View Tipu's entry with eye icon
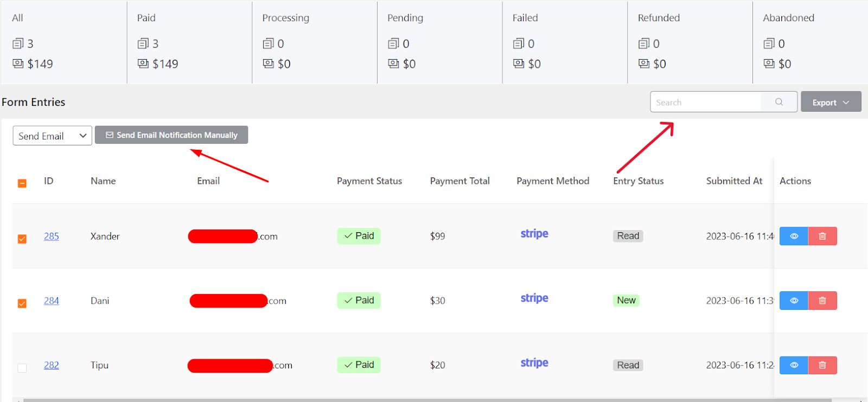 [x=794, y=365]
